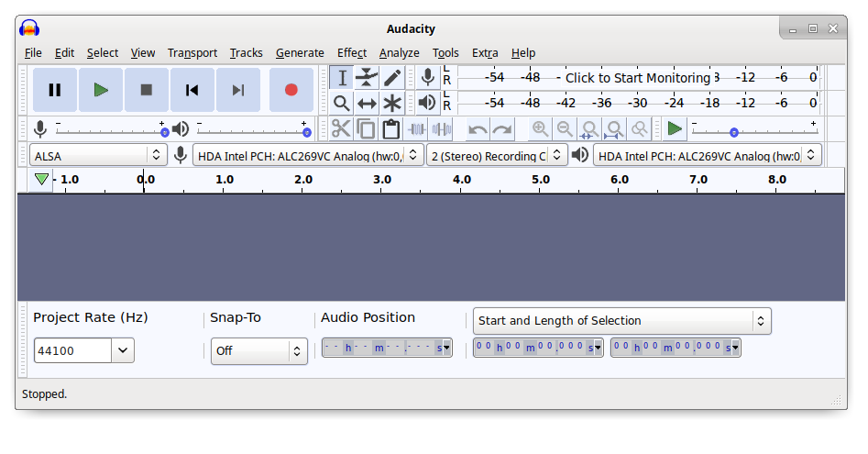Click the Silence audio selection icon
The width and height of the screenshot is (868, 454).
(441, 129)
